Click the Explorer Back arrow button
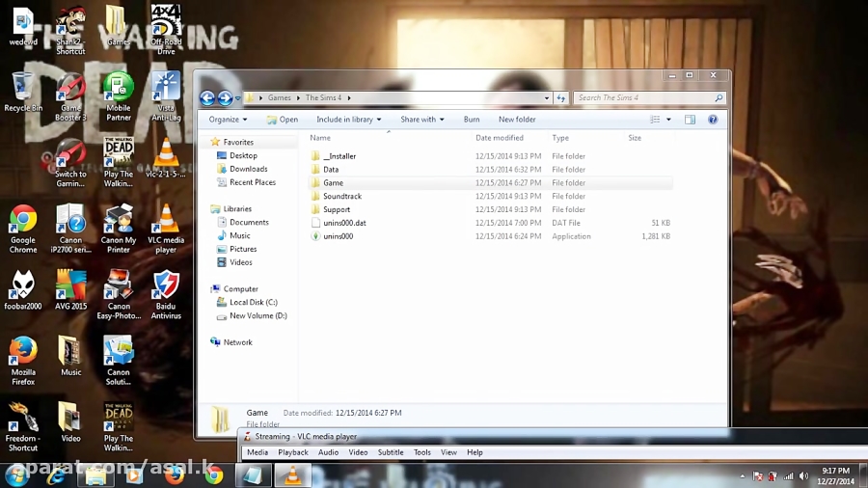The image size is (868, 488). pos(207,98)
